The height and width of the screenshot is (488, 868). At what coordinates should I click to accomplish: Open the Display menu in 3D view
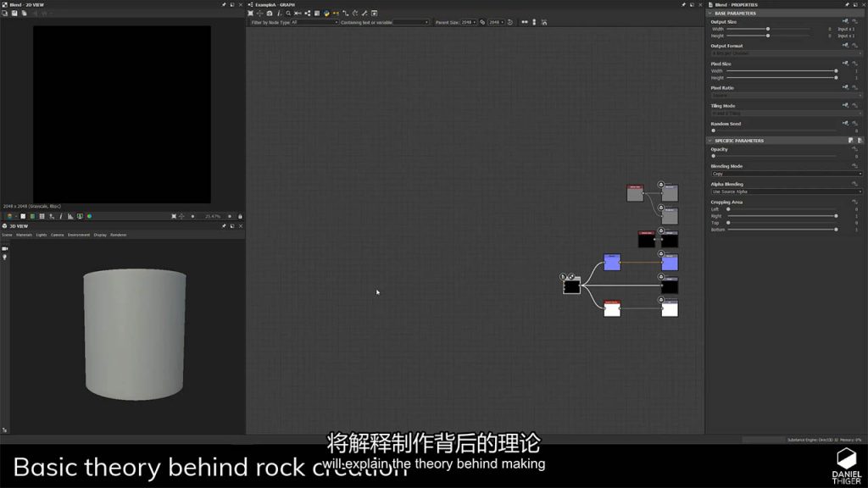(99, 235)
